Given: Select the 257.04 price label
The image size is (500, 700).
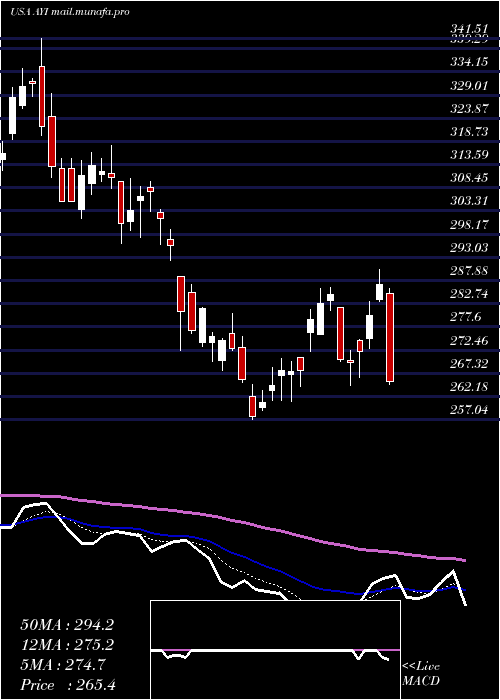Looking at the screenshot, I should pyautogui.click(x=469, y=410).
